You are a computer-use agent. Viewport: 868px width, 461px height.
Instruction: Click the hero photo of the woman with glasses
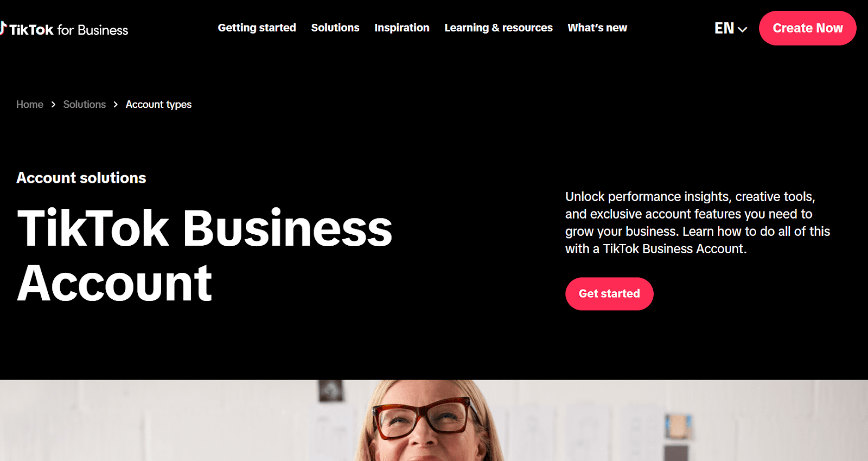tap(434, 420)
